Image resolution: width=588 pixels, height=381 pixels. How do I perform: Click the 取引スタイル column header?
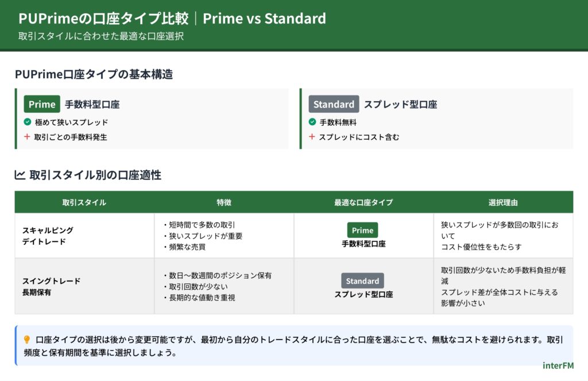click(x=84, y=202)
